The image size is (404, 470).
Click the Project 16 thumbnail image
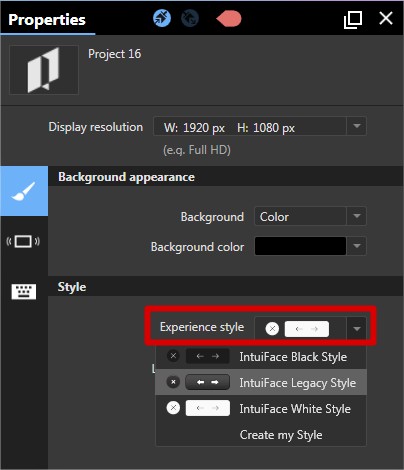[x=44, y=70]
